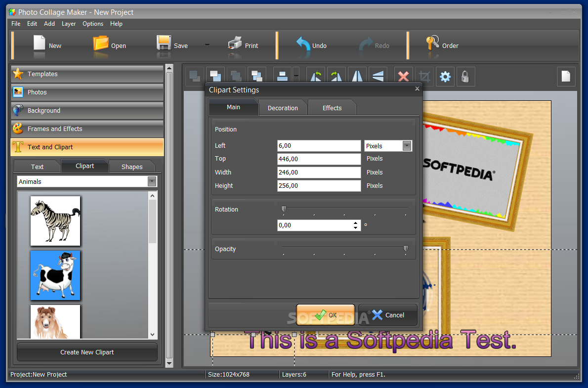
Task: Open the Pixels unit dropdown
Action: (x=407, y=146)
